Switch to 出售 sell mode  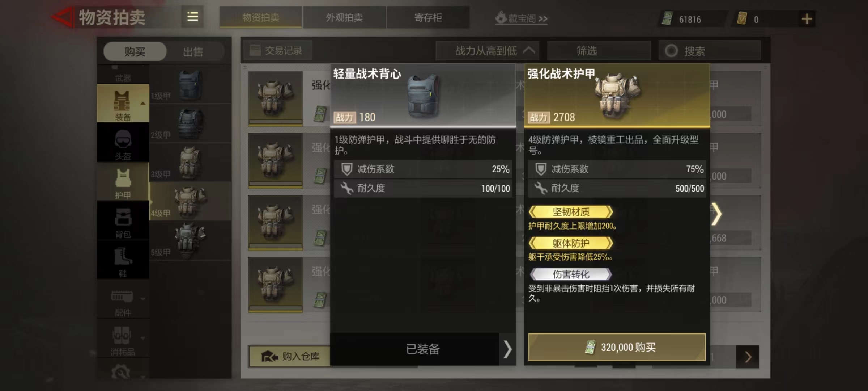(x=193, y=51)
